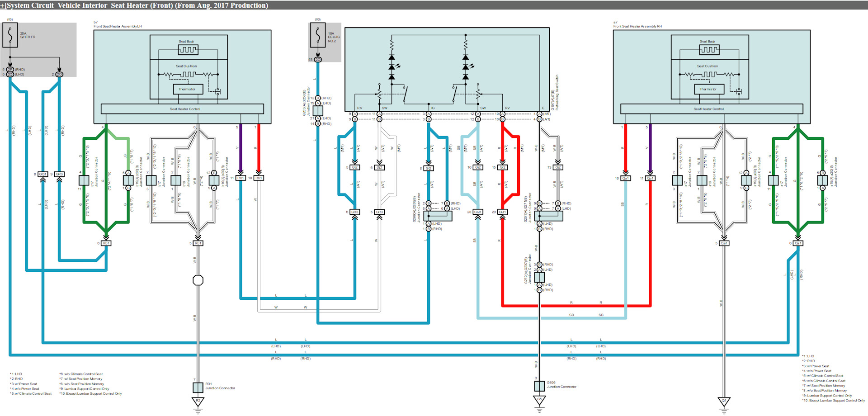Click connector Qa1 pin 10

pyautogui.click(x=626, y=179)
